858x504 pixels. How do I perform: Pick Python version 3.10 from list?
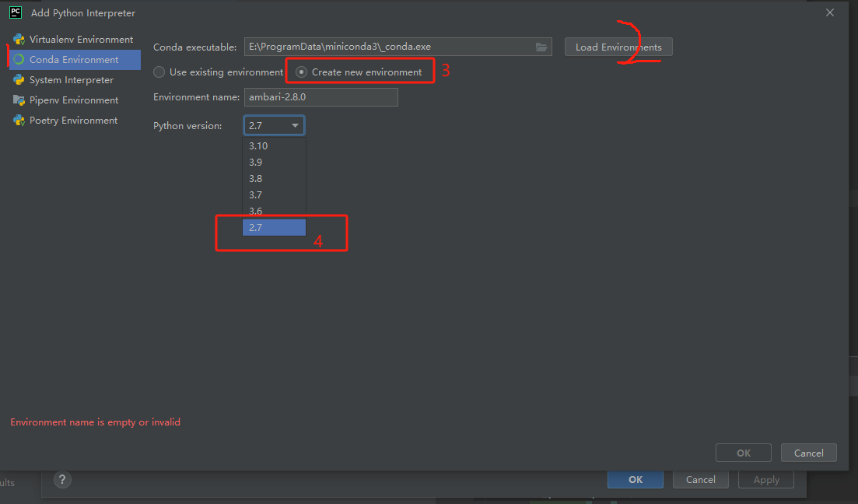[274, 146]
